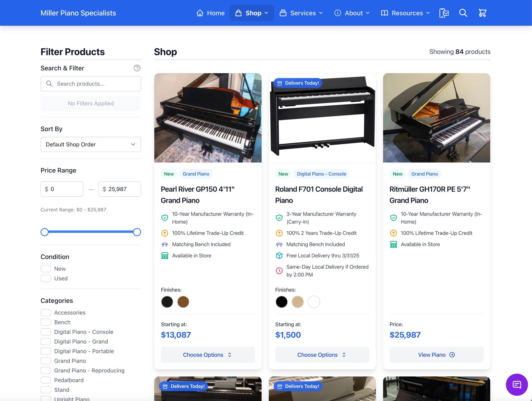Click View Piano for Ritmüller GH170R
The image size is (532, 401).
click(437, 355)
